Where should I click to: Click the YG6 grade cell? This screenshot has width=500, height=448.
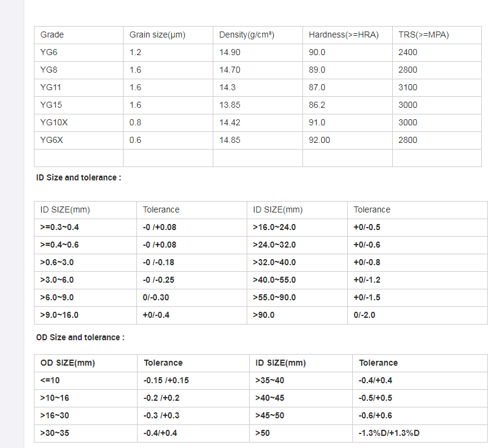pyautogui.click(x=78, y=52)
